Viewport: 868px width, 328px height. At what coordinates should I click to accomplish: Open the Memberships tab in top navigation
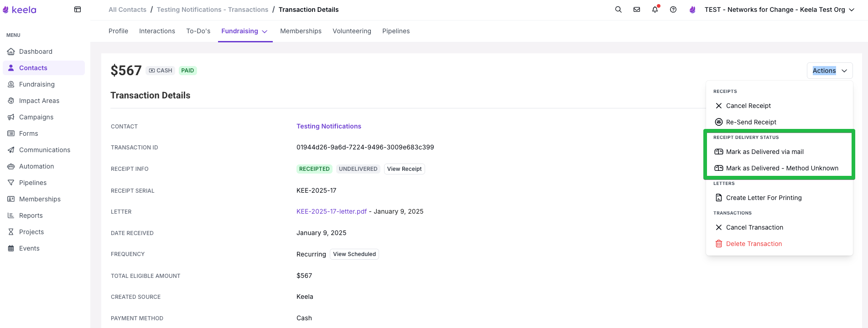(x=301, y=31)
